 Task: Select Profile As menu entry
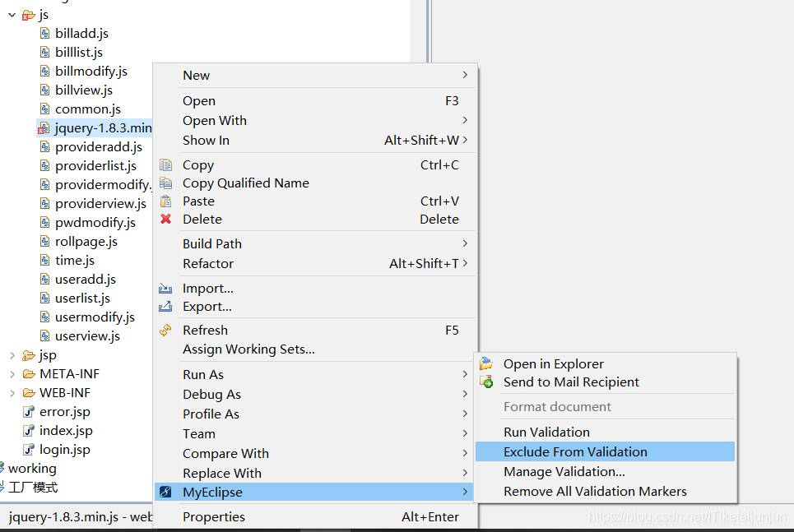pyautogui.click(x=314, y=414)
